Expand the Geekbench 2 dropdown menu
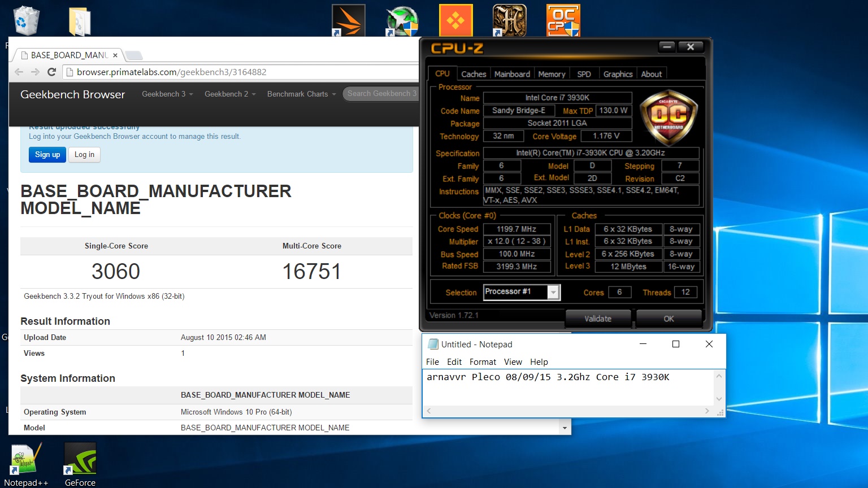Image resolution: width=868 pixels, height=488 pixels. tap(230, 94)
